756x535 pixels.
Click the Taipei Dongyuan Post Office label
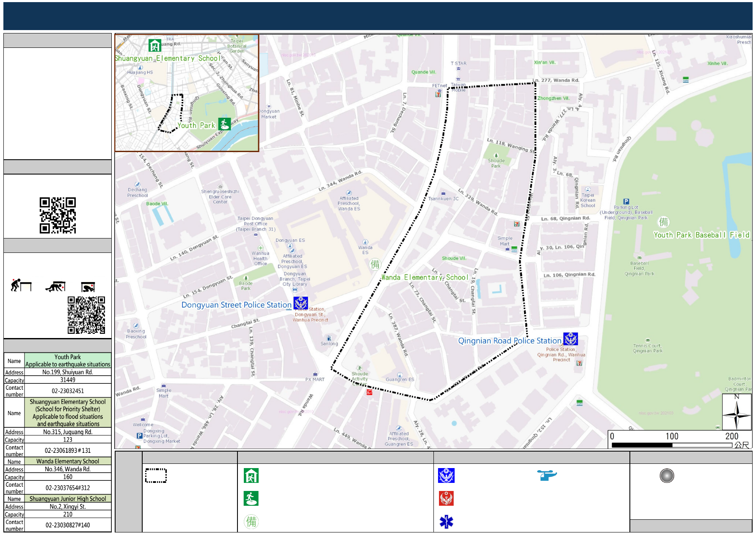(x=256, y=224)
